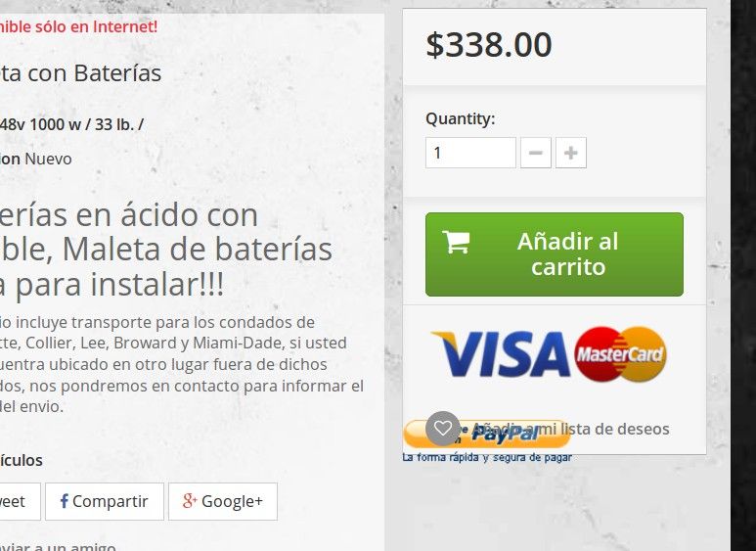Click the PayPal checkout logo button
Screen dimensions: 756x551
(487, 434)
